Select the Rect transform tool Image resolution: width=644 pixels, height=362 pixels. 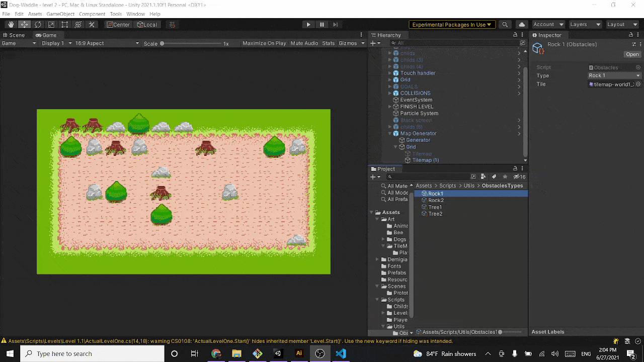[x=65, y=25]
